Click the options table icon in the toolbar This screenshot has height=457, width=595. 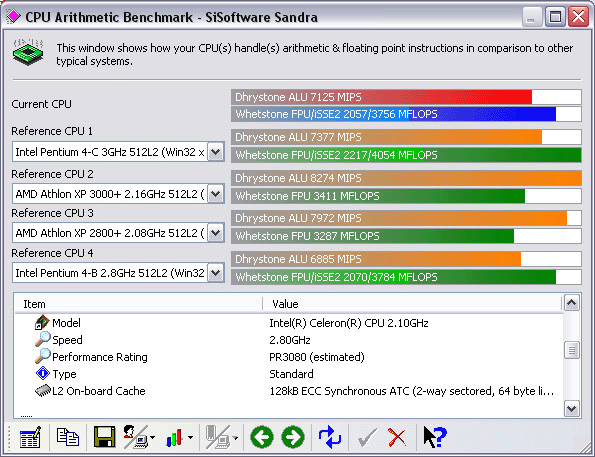tap(30, 437)
